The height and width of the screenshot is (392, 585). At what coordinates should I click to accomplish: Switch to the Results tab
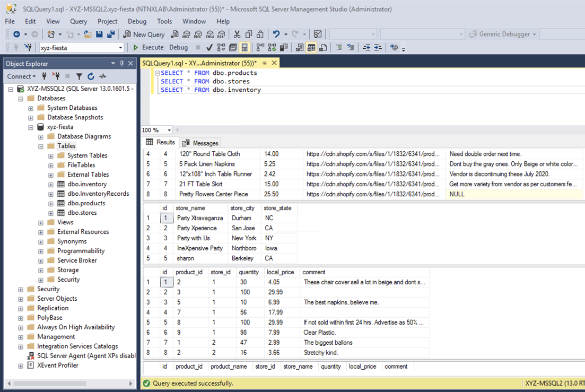(x=160, y=142)
